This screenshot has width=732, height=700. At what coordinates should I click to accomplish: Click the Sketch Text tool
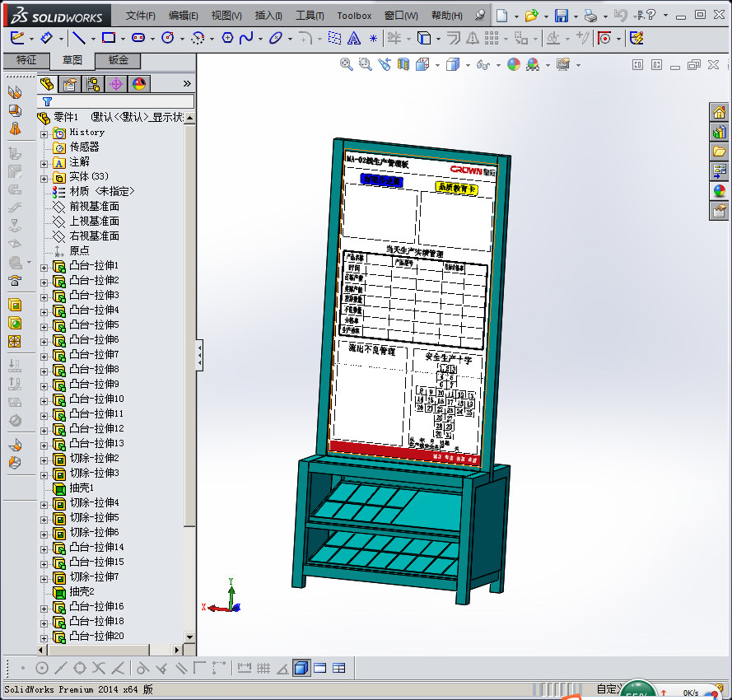(354, 38)
